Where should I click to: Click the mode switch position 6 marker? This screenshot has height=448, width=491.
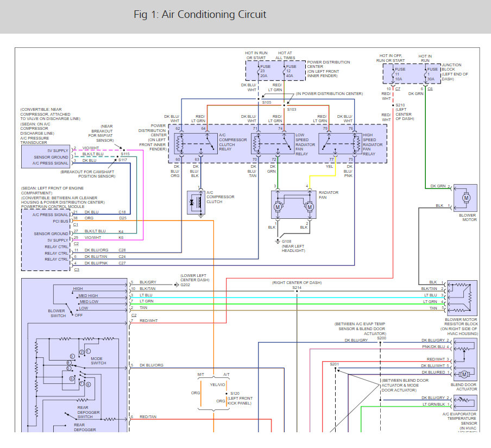pyautogui.click(x=72, y=378)
